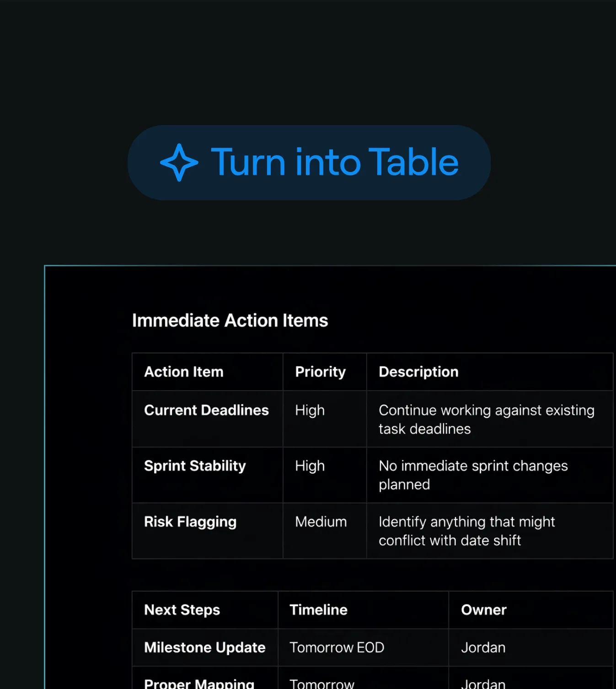
Task: Select the High priority cell for Current Deadlines
Action: (x=325, y=419)
